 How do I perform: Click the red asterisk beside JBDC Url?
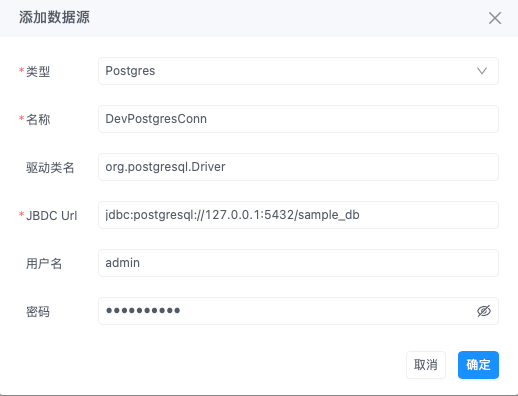(x=21, y=214)
